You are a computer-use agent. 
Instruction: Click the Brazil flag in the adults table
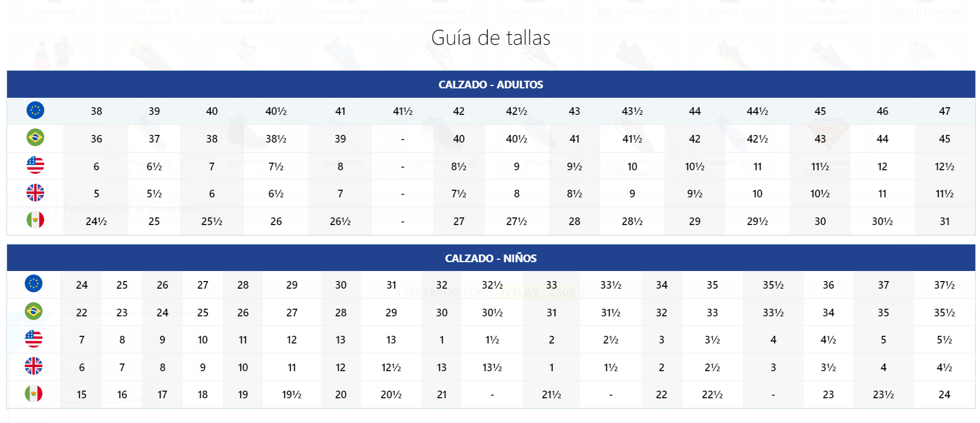coord(35,137)
